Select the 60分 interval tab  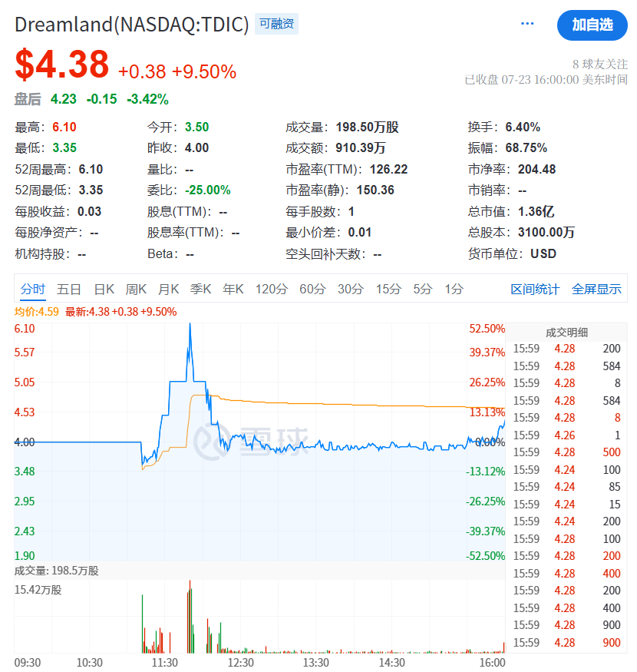(x=312, y=289)
